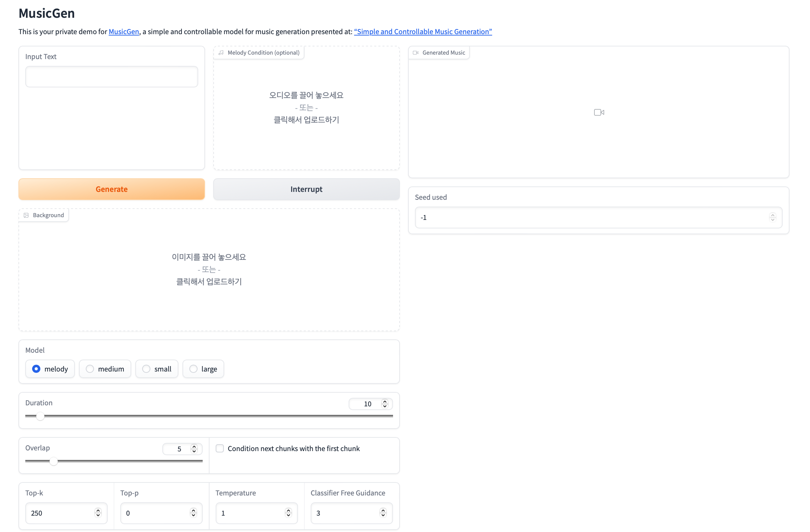Viewport: 810px width, 532px height.
Task: Click the Temperature stepper arrows
Action: coord(288,513)
